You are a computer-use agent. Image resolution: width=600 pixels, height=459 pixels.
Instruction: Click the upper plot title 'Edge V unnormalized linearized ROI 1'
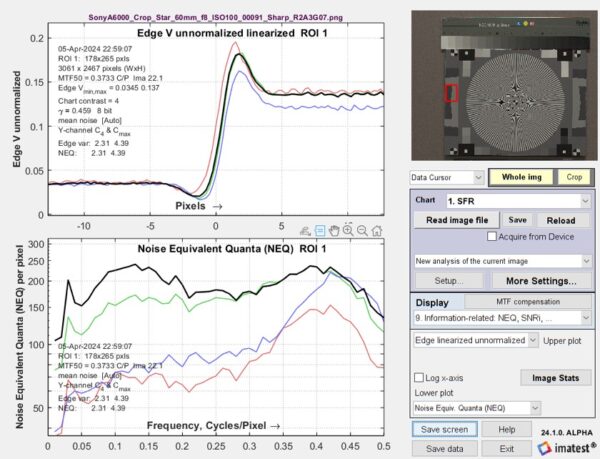pyautogui.click(x=232, y=33)
